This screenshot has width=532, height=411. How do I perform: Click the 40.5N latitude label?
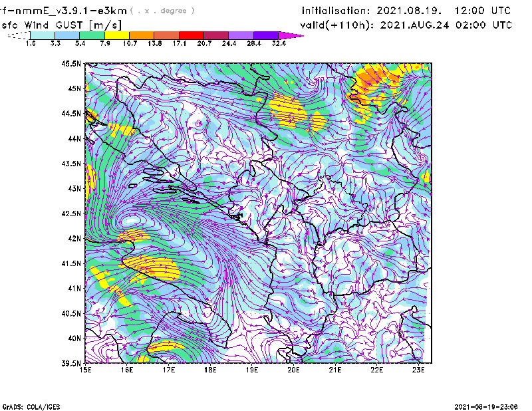tap(71, 313)
